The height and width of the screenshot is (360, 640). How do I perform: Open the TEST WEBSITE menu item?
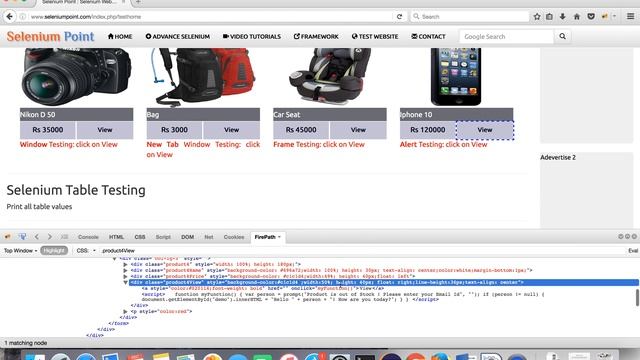point(375,36)
